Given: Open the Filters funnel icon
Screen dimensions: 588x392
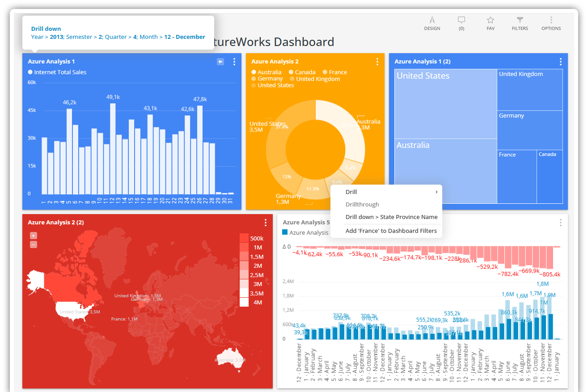Looking at the screenshot, I should tap(520, 23).
